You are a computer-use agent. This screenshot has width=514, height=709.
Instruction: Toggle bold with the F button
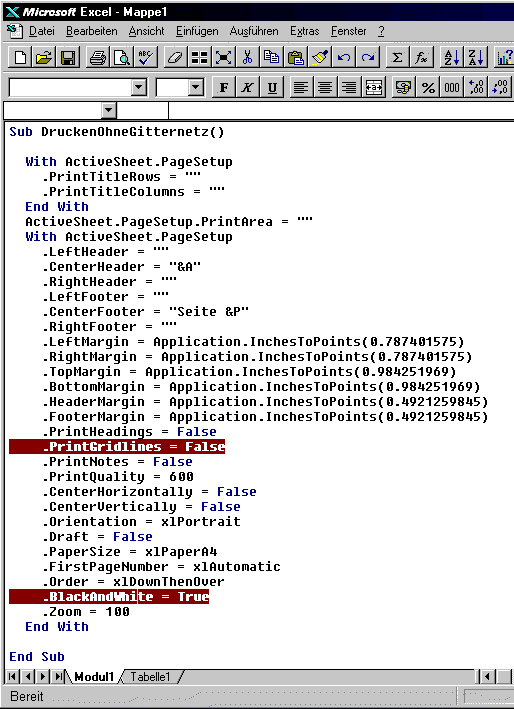[x=224, y=87]
